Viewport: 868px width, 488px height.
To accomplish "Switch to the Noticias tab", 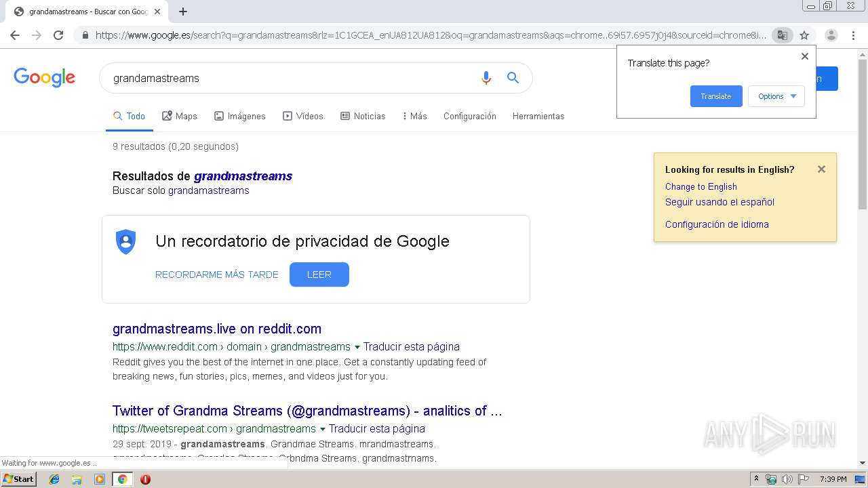I will point(363,116).
